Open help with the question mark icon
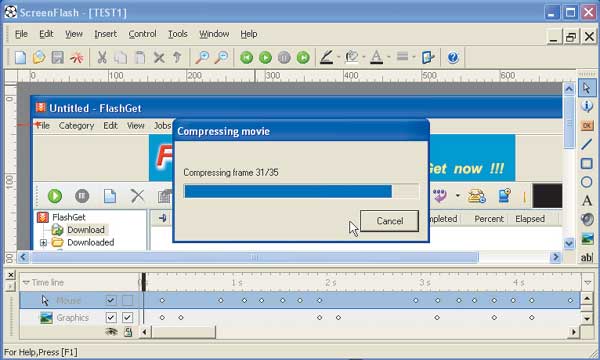 [453, 58]
